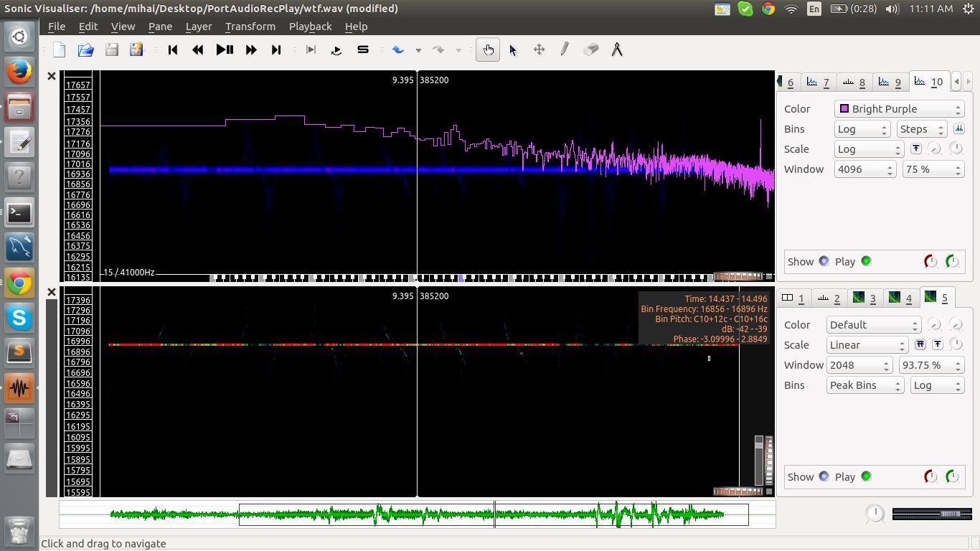Close the top spectrum pane with X
Image resolution: width=980 pixels, height=551 pixels.
click(x=52, y=76)
